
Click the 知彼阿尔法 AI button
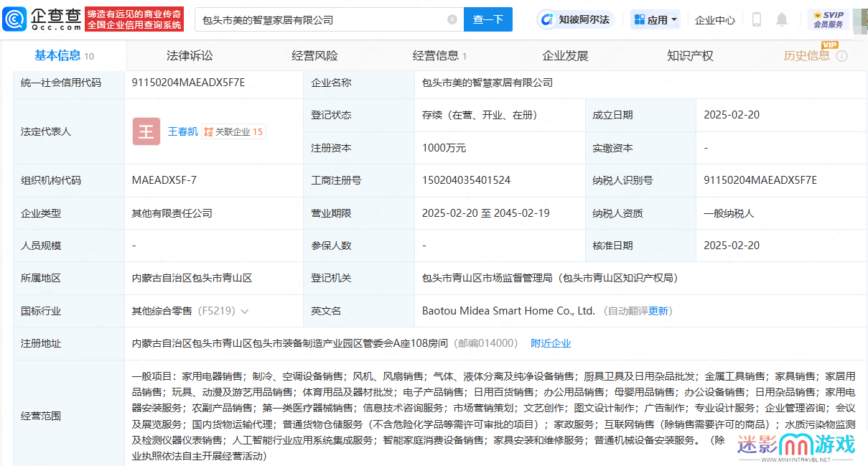point(575,19)
